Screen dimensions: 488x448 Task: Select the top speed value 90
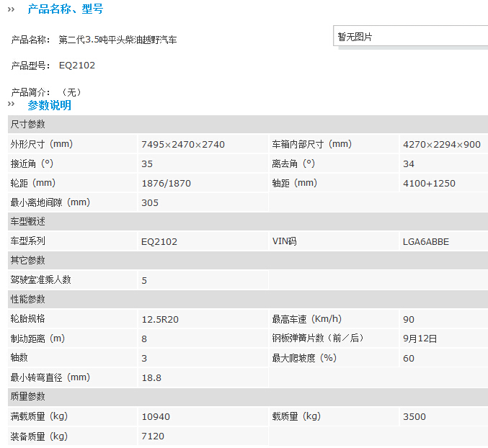(409, 319)
